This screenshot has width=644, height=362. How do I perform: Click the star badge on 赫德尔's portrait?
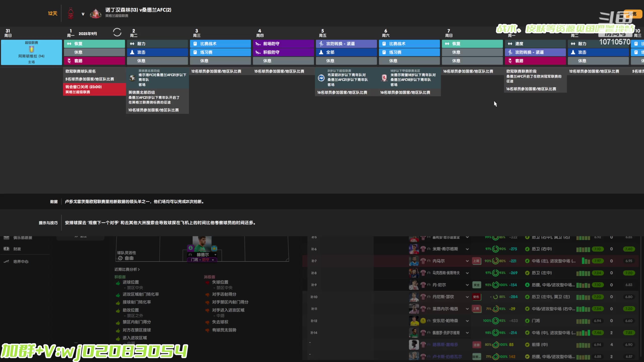point(214,248)
